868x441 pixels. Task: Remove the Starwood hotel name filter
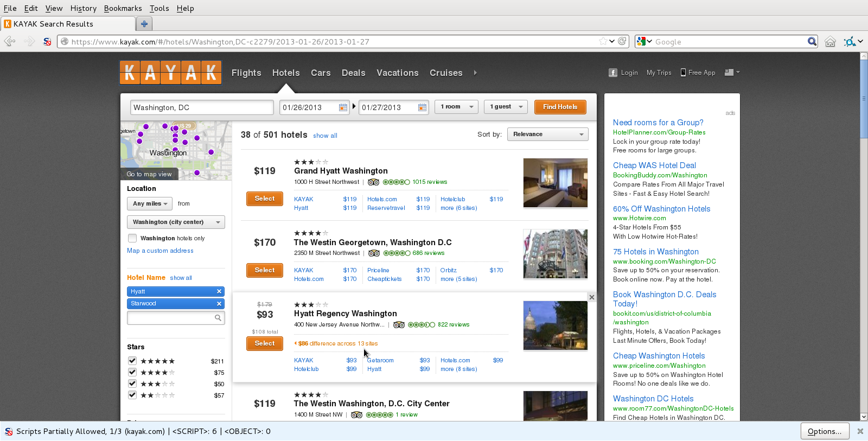pos(219,304)
